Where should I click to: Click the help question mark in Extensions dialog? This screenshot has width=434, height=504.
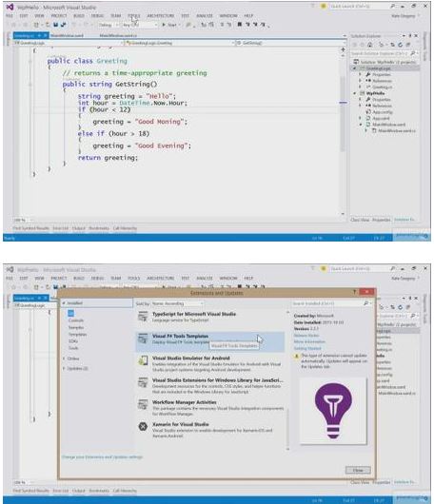pyautogui.click(x=355, y=292)
